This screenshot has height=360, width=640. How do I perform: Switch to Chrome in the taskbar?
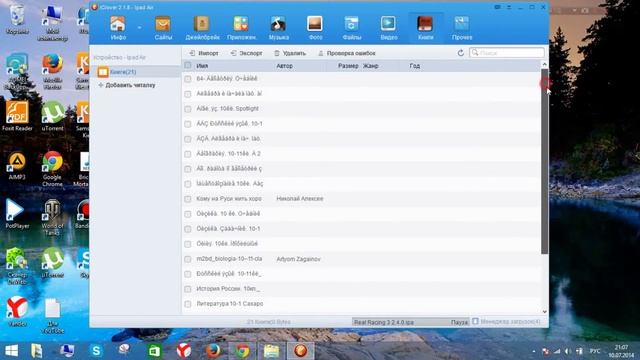pyautogui.click(x=242, y=351)
